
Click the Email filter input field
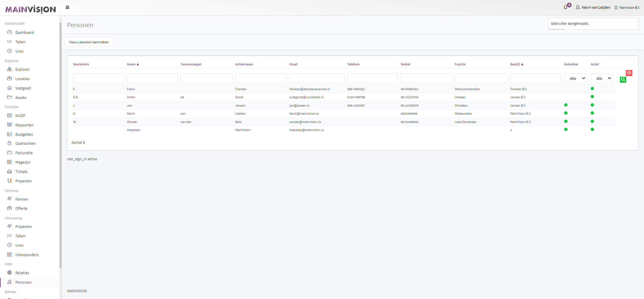pyautogui.click(x=317, y=78)
